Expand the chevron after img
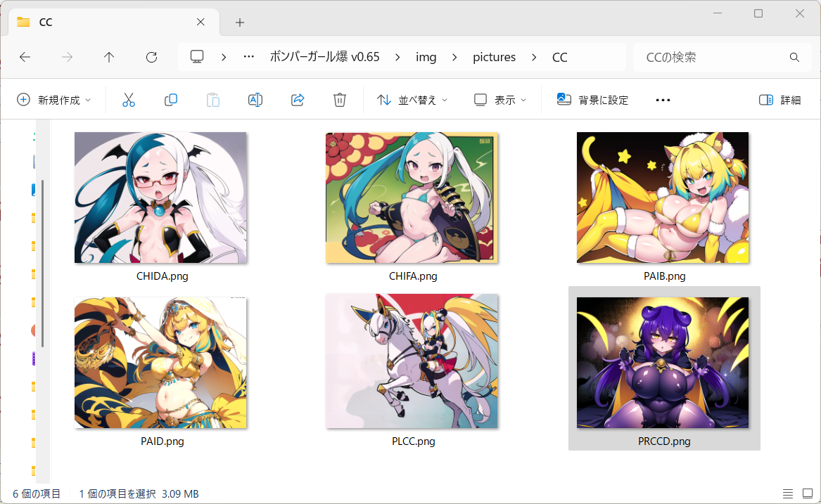 [454, 57]
